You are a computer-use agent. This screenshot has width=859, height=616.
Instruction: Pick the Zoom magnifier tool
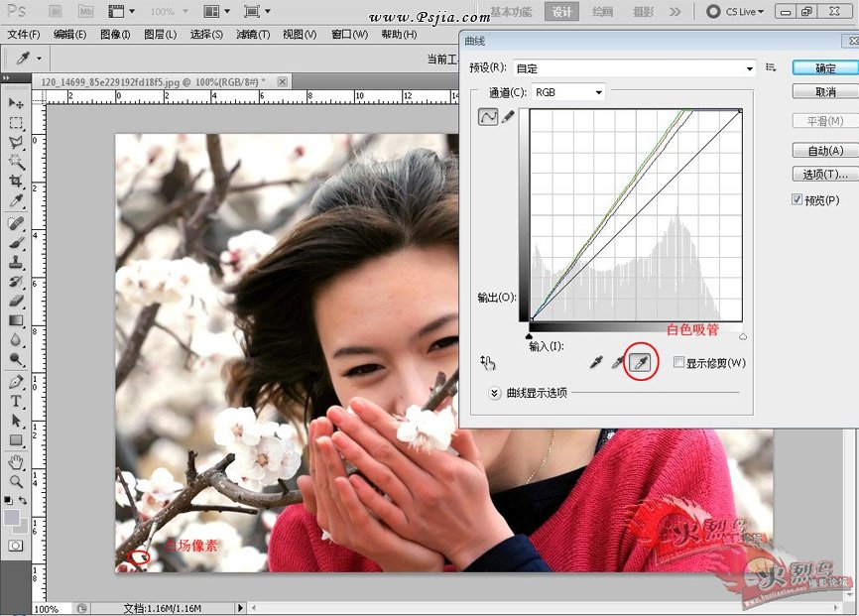pyautogui.click(x=17, y=481)
